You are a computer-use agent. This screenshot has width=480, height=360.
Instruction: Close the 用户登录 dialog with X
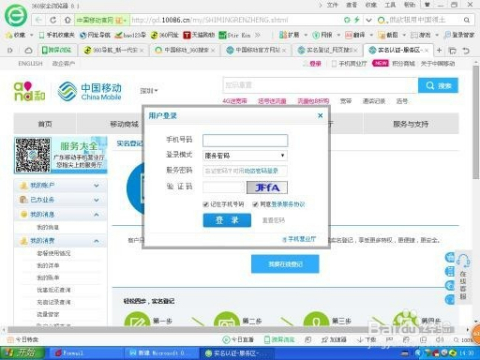(x=320, y=115)
